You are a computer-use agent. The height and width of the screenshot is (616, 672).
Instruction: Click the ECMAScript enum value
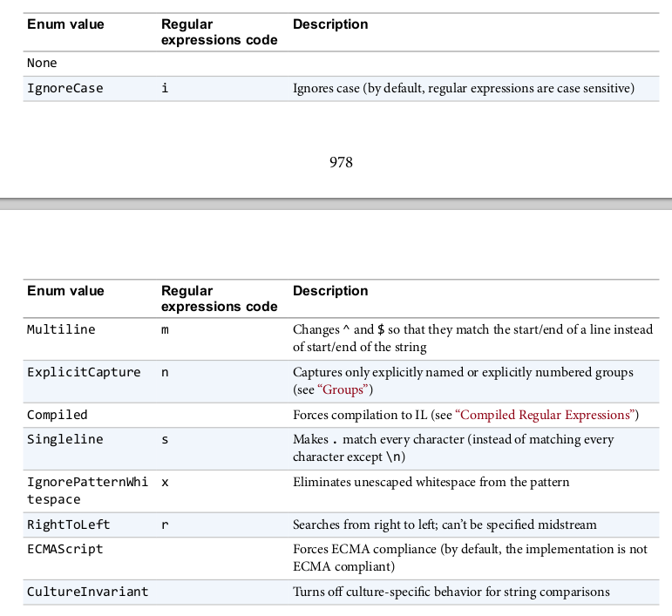coord(65,549)
